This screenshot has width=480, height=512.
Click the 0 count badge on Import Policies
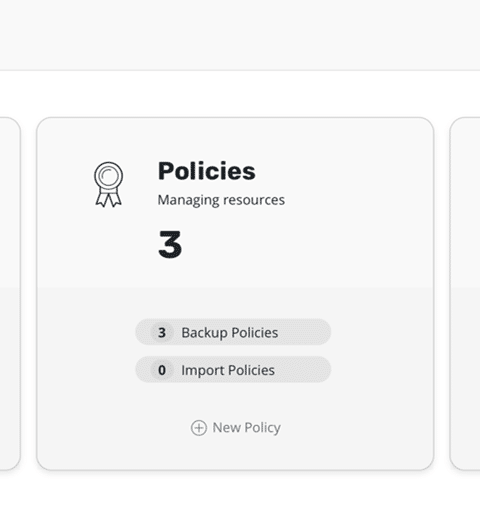(162, 370)
